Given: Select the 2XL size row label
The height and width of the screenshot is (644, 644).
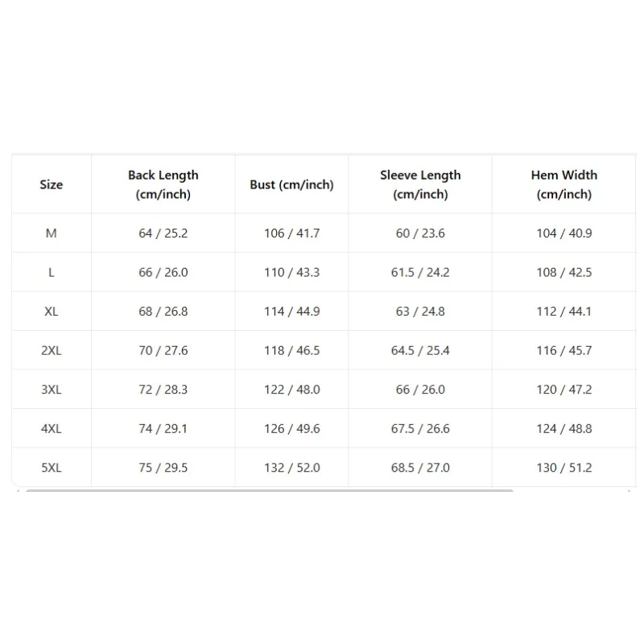Looking at the screenshot, I should coord(51,350).
